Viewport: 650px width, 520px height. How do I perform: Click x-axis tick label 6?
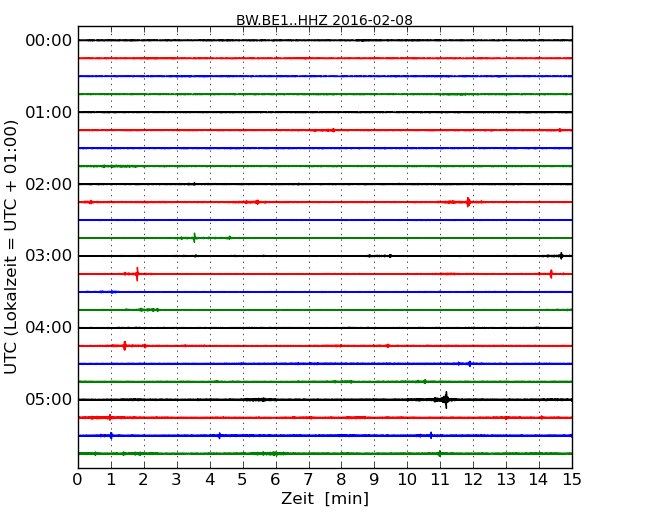(275, 479)
